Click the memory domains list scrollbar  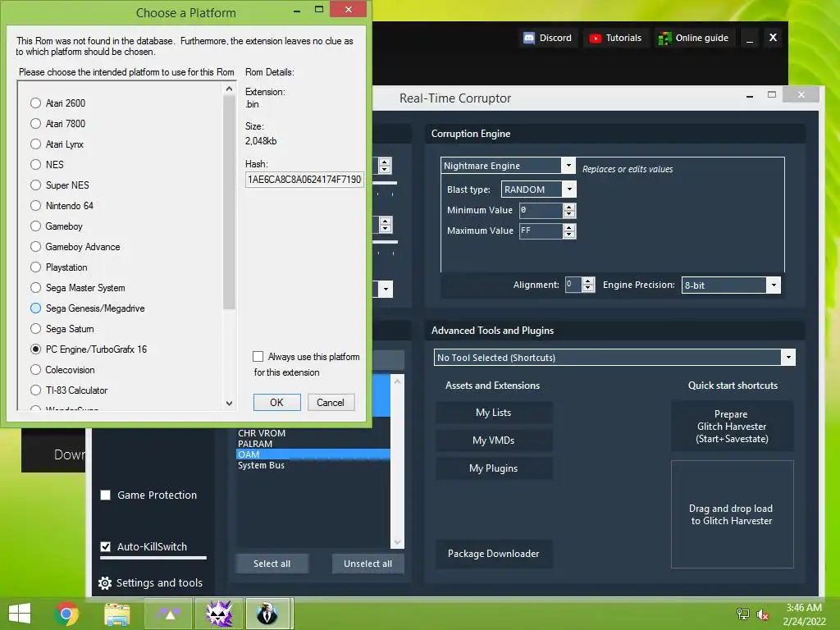tap(398, 461)
